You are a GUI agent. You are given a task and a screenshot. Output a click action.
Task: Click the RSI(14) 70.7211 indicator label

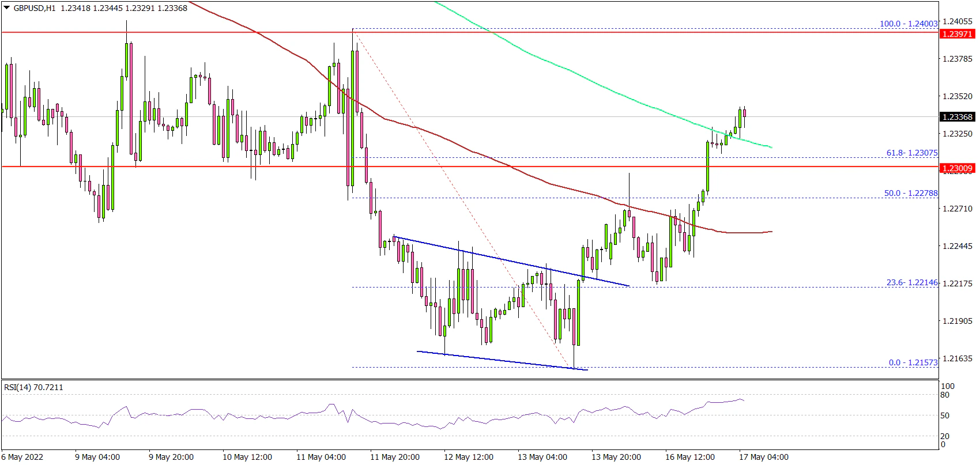[x=33, y=387]
